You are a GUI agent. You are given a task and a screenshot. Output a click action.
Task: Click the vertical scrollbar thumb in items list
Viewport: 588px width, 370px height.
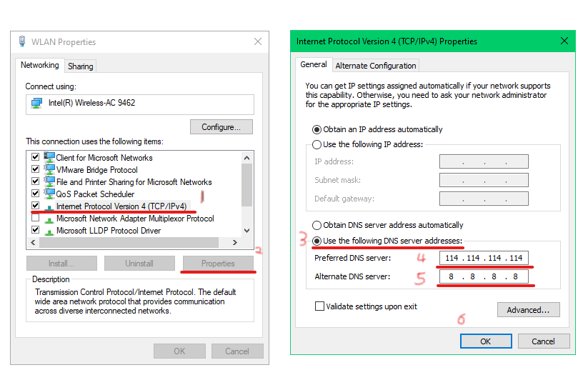point(246,185)
